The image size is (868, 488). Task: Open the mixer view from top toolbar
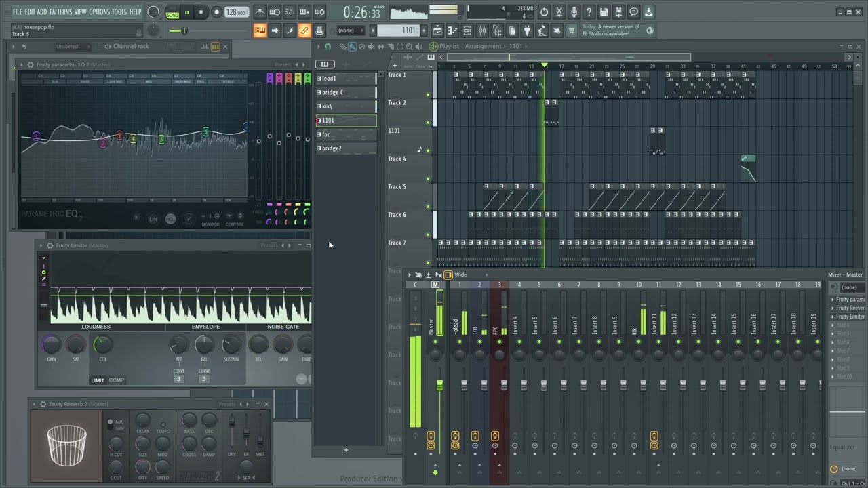[x=482, y=30]
